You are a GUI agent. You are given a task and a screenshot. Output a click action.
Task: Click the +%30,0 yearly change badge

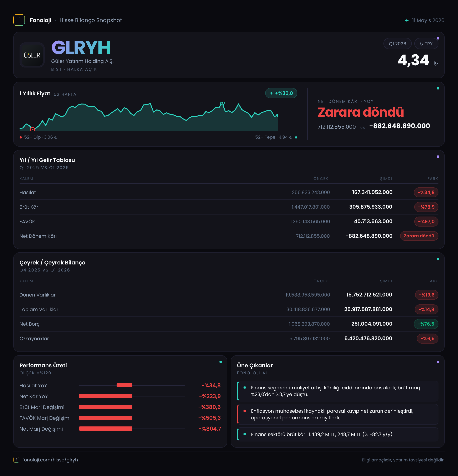(x=281, y=93)
